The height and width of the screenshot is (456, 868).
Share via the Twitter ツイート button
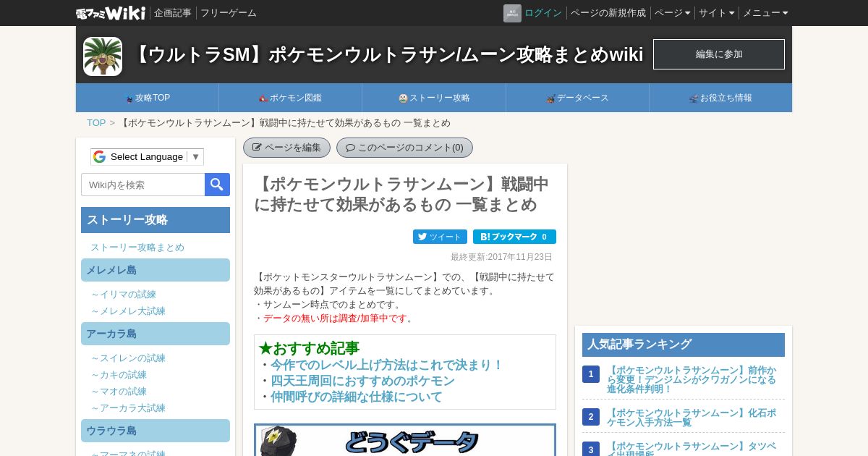coord(440,237)
